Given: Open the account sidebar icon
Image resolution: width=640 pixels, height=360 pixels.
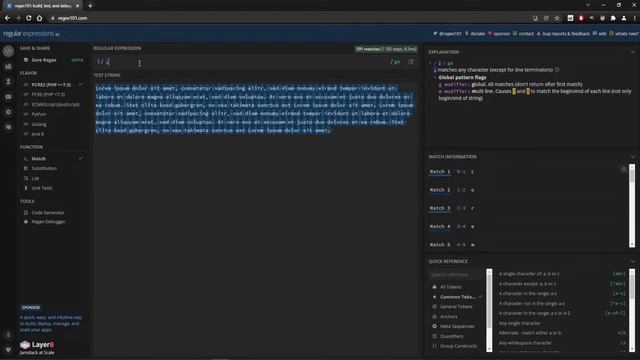Looking at the screenshot, I should click(8, 81).
